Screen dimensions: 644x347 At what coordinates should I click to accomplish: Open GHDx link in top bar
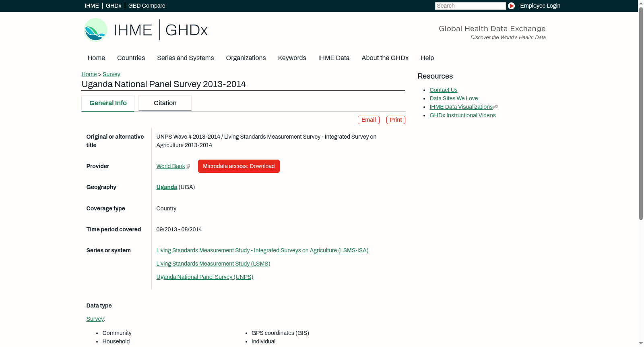pyautogui.click(x=114, y=6)
